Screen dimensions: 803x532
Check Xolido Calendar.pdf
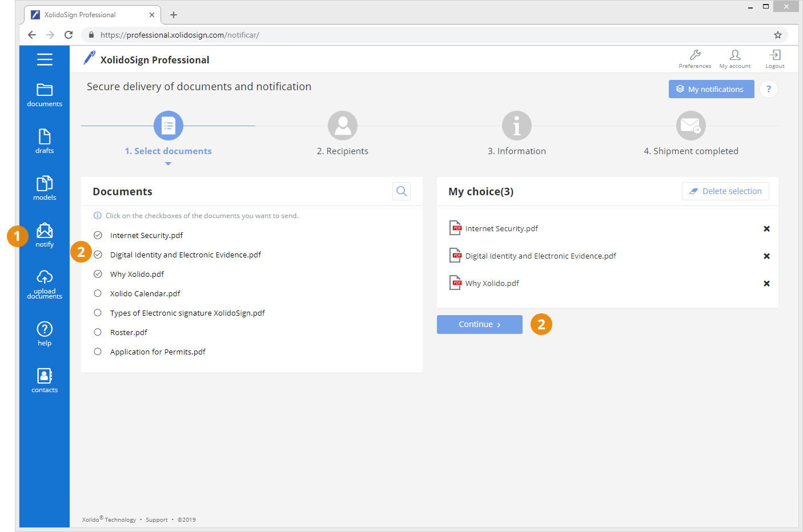pos(98,293)
